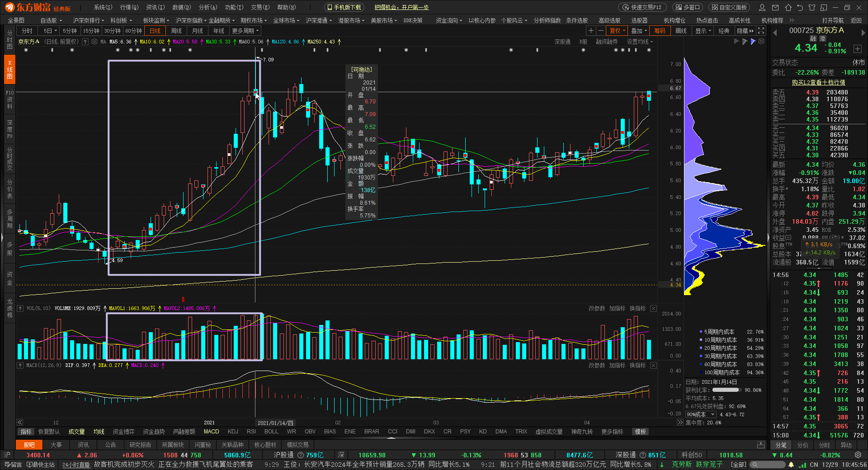This screenshot has width=868, height=470.
Task: Click 购买L2查看十档行情 link
Action: click(818, 82)
